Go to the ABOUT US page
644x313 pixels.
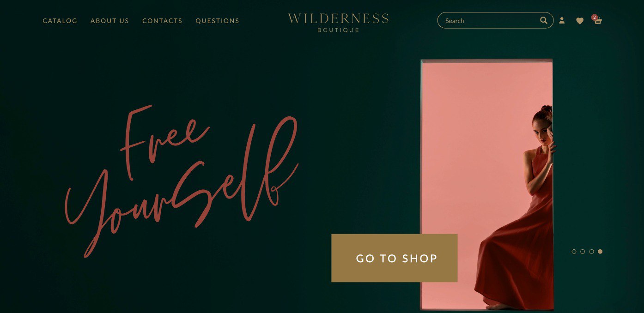click(110, 21)
